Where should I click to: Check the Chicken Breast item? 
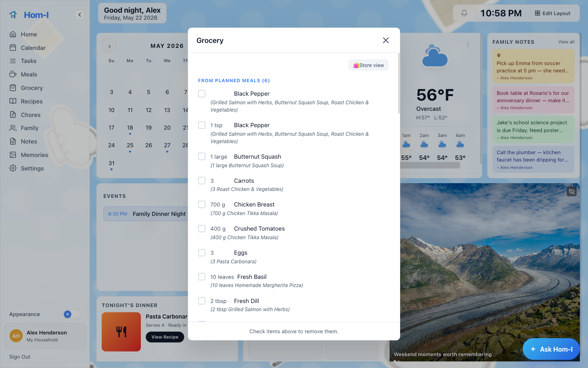(x=202, y=204)
